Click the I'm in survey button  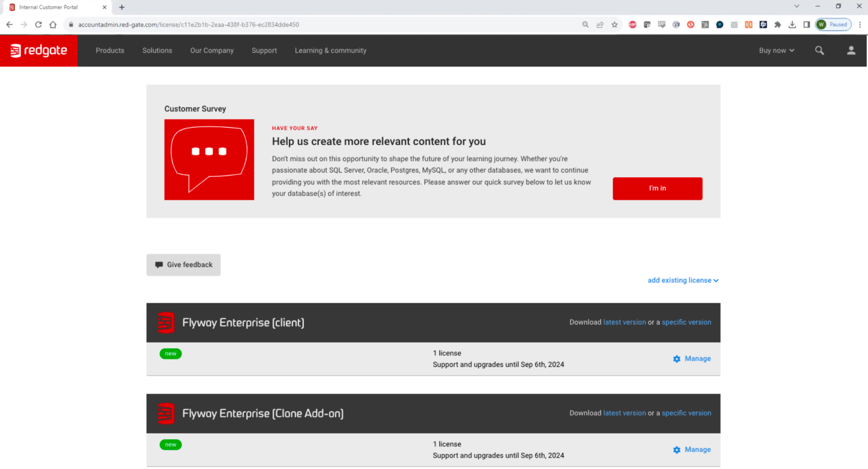[657, 188]
